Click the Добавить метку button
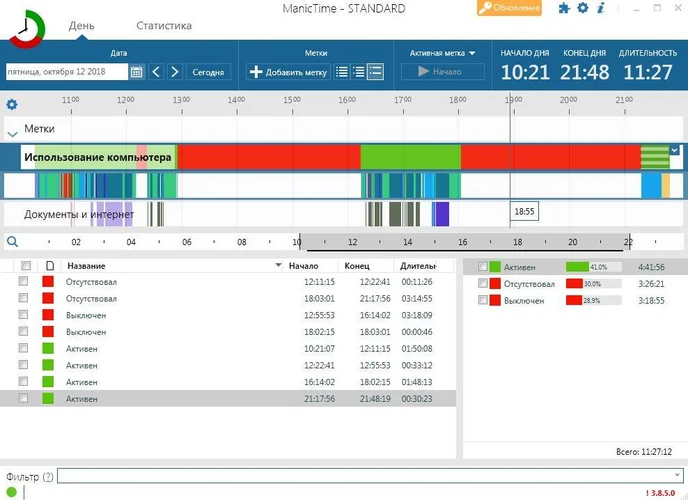688x500 pixels. [288, 72]
